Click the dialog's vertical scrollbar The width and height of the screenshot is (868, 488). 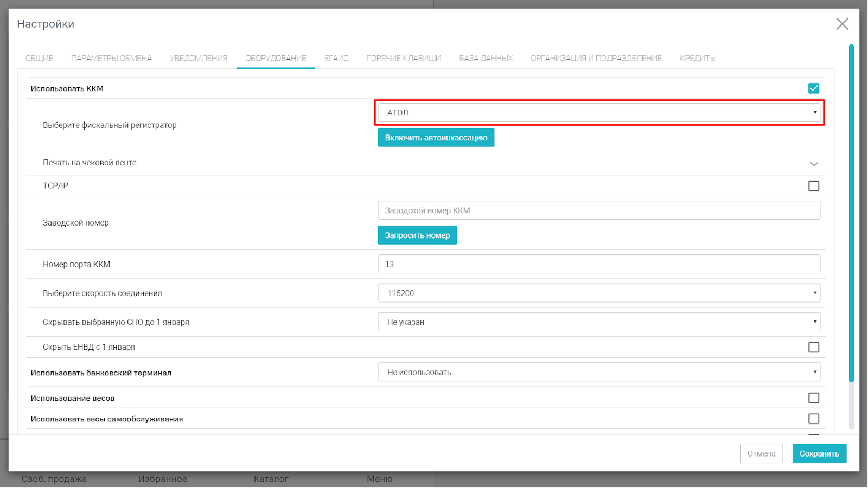tap(851, 214)
